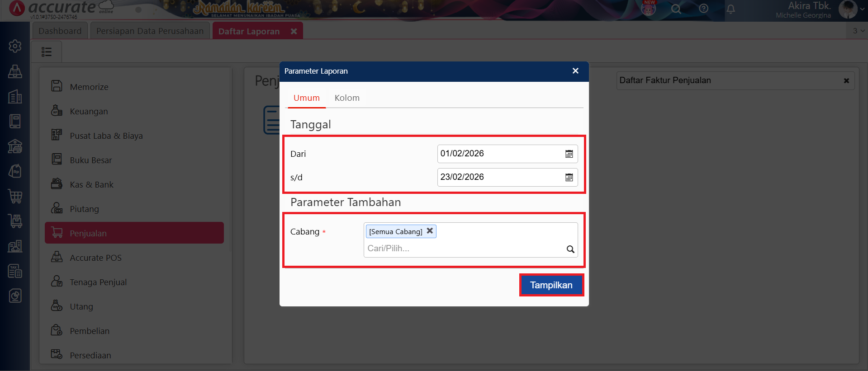The image size is (868, 371).
Task: Open the Keuangan report category
Action: tap(89, 112)
